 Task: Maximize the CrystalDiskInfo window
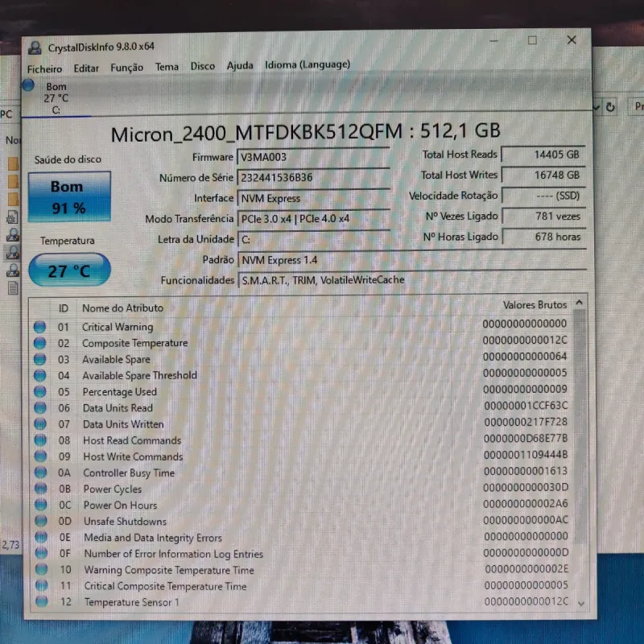pos(532,40)
